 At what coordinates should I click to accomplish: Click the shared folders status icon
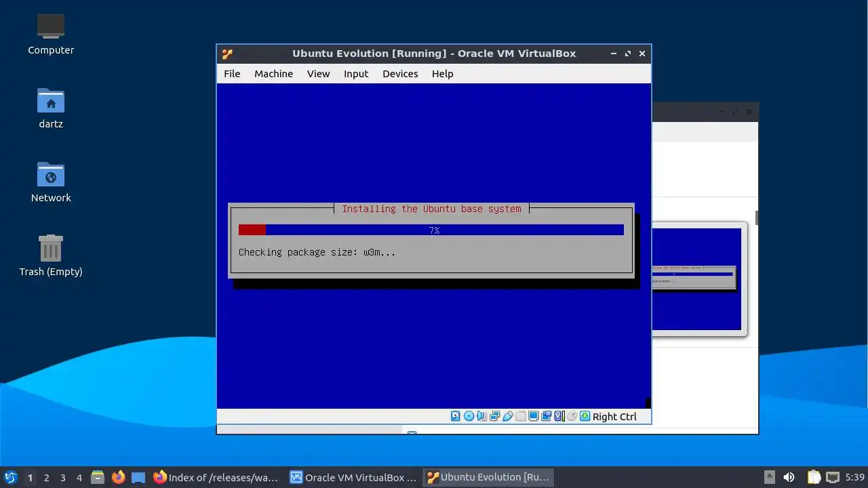(x=520, y=416)
